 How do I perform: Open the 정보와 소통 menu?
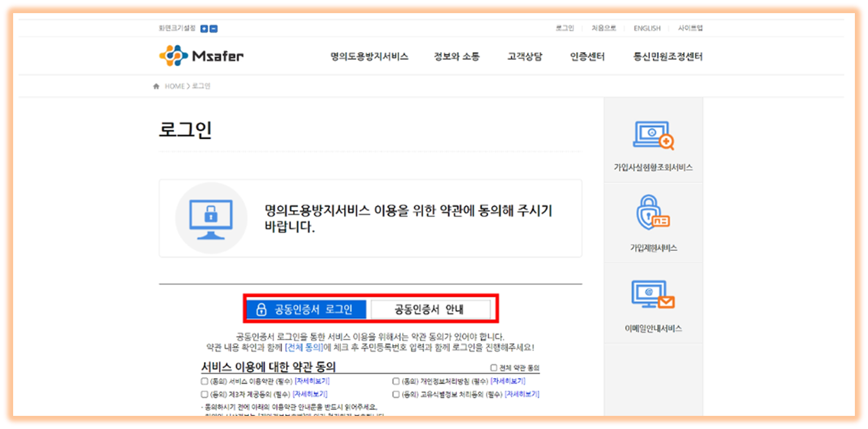click(457, 57)
